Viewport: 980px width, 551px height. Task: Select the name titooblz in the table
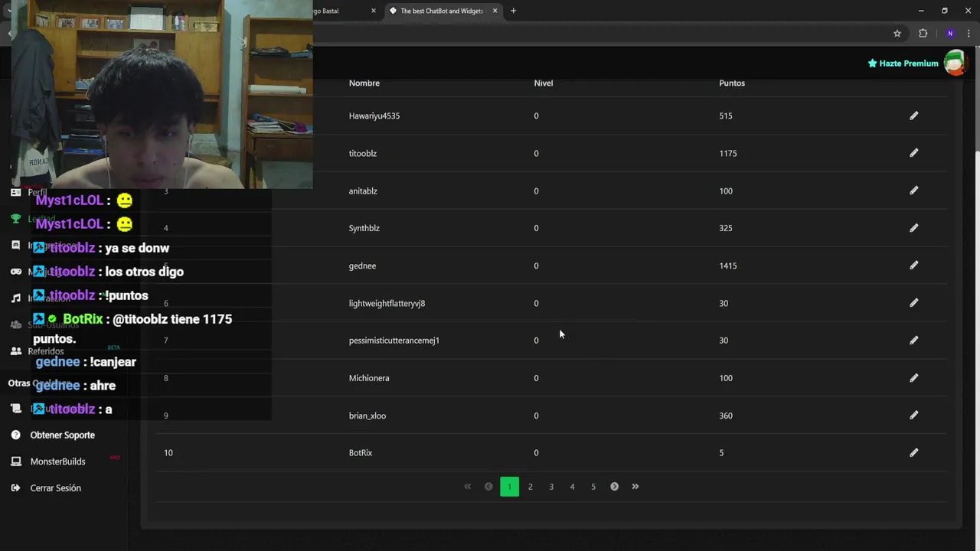point(363,153)
